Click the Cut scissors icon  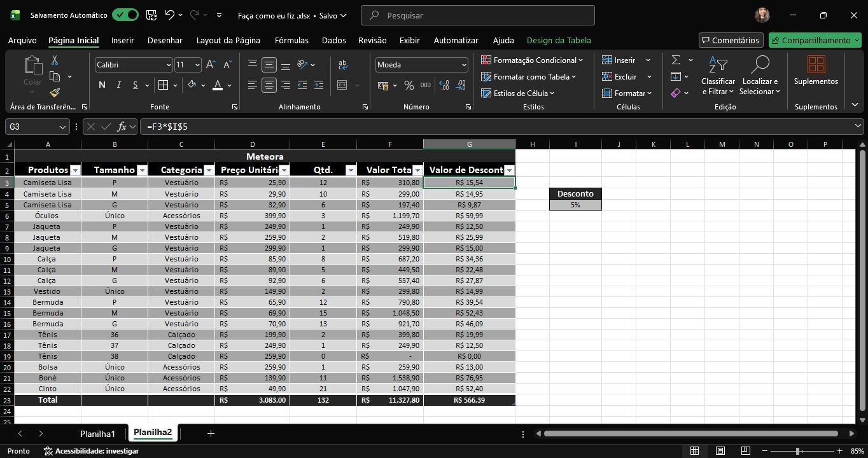pos(55,60)
